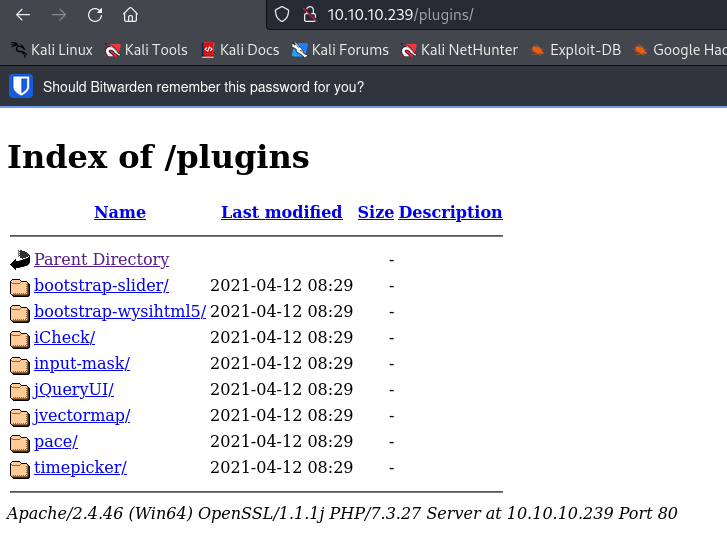Open the iCheck/ directory link

pos(64,337)
